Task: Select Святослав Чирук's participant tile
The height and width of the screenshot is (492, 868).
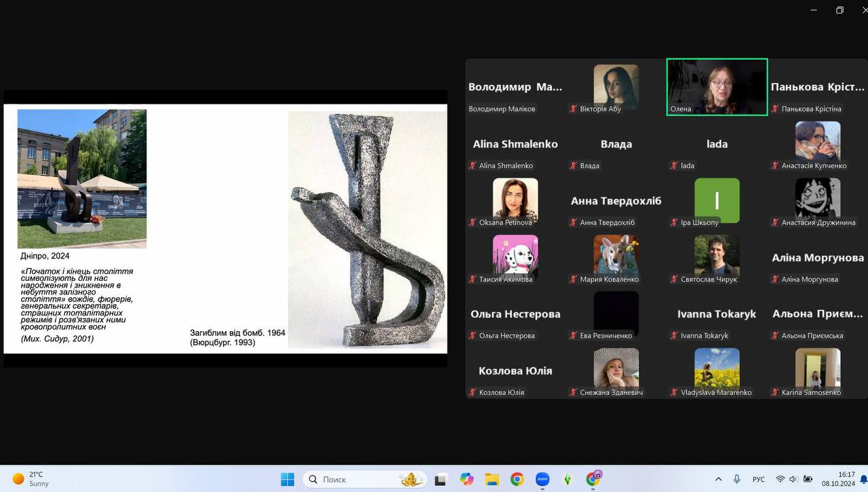Action: tap(717, 259)
